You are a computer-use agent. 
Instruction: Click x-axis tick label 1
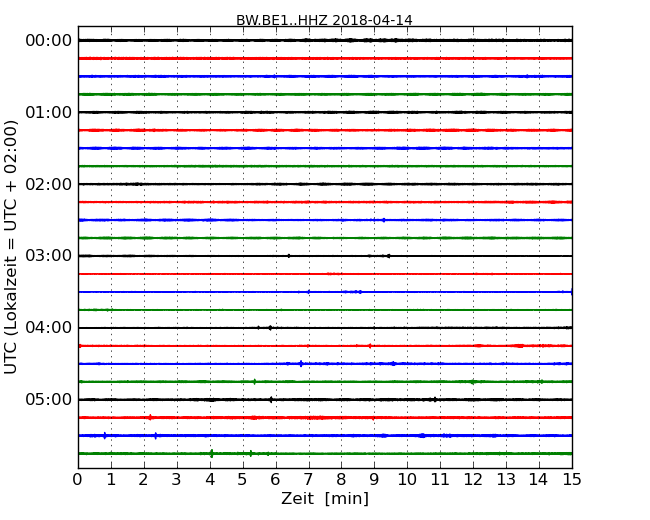click(x=111, y=480)
